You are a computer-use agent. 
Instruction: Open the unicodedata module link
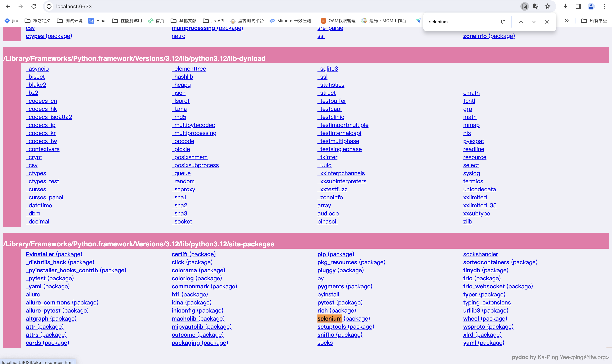pyautogui.click(x=479, y=189)
